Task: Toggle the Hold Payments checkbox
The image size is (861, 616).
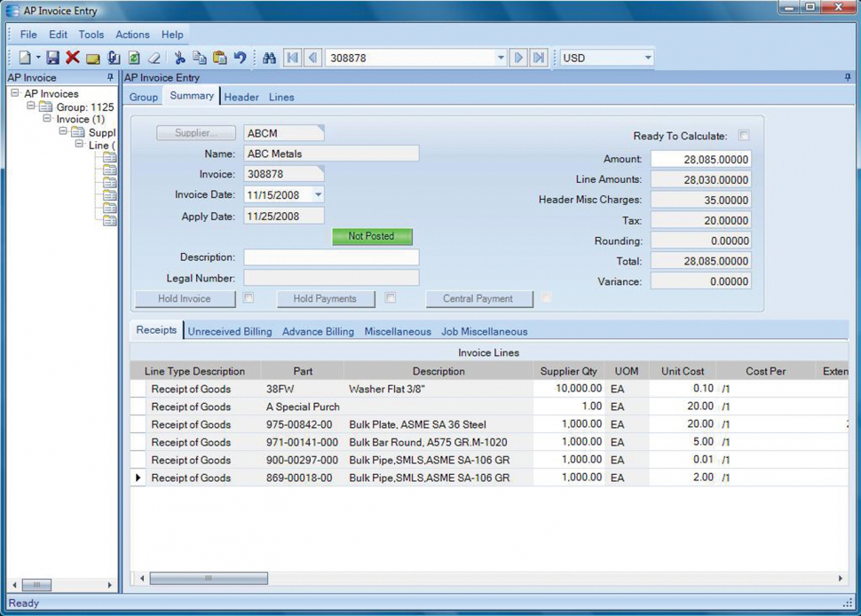Action: click(390, 297)
